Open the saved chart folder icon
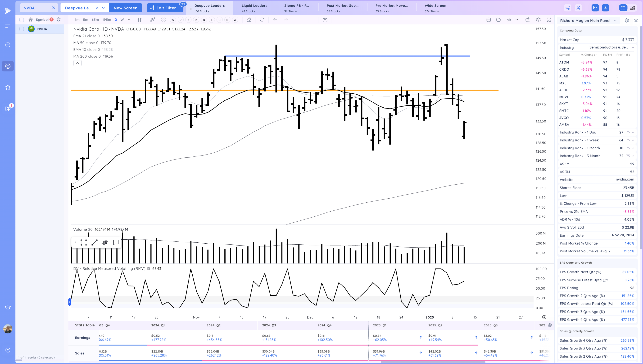The height and width of the screenshot is (364, 643). click(x=498, y=20)
